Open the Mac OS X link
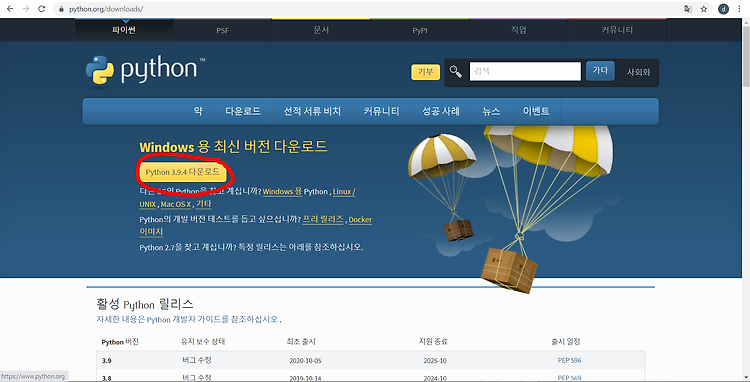The image size is (750, 382). [x=176, y=205]
